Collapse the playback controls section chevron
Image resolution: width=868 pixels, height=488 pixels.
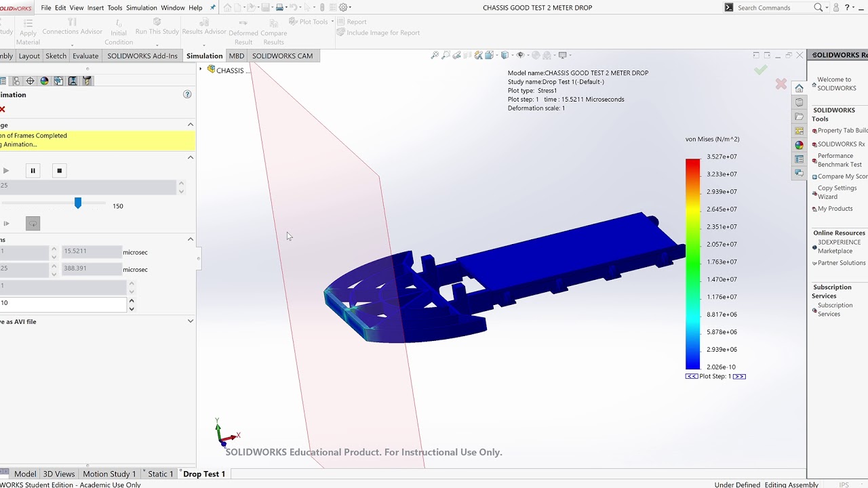(191, 157)
